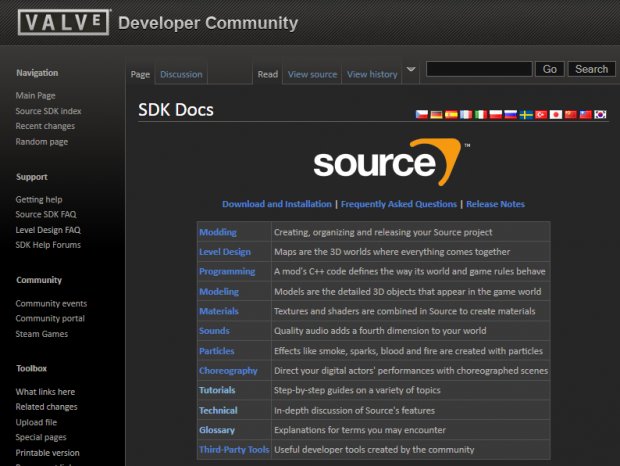Open the Taiwan flag translation
This screenshot has width=620, height=466.
coord(585,115)
